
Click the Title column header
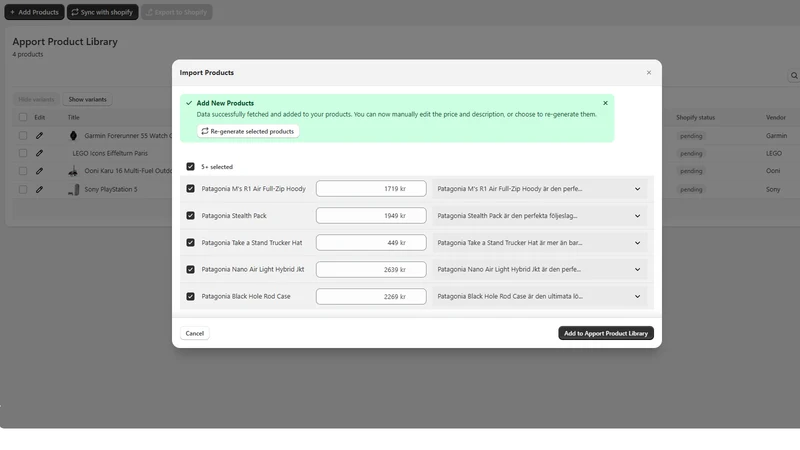click(73, 117)
